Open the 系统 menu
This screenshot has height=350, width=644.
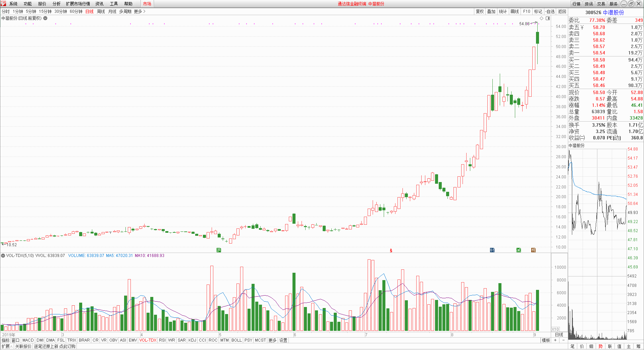(x=13, y=4)
